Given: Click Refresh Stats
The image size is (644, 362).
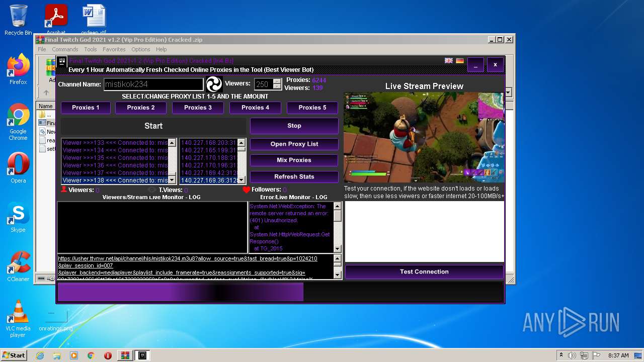Looking at the screenshot, I should (x=294, y=176).
